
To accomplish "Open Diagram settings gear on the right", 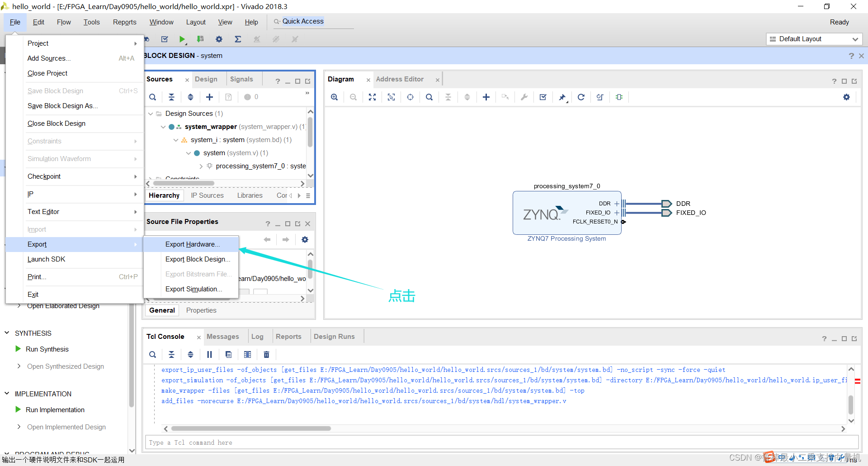I will pos(846,97).
